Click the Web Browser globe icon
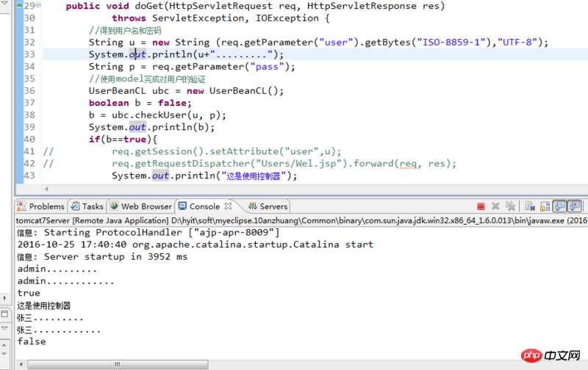The width and height of the screenshot is (588, 370). (114, 206)
